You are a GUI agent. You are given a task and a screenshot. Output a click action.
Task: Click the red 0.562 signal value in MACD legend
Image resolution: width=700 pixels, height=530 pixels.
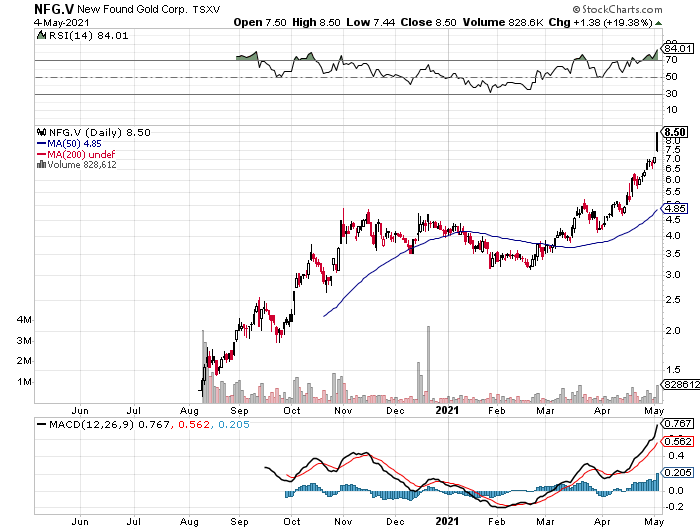194,424
